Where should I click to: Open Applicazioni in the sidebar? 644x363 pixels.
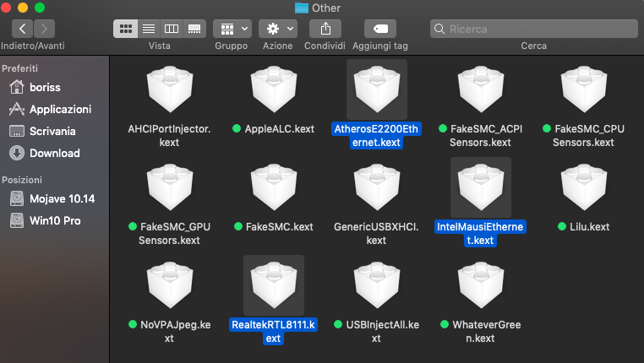[x=50, y=109]
